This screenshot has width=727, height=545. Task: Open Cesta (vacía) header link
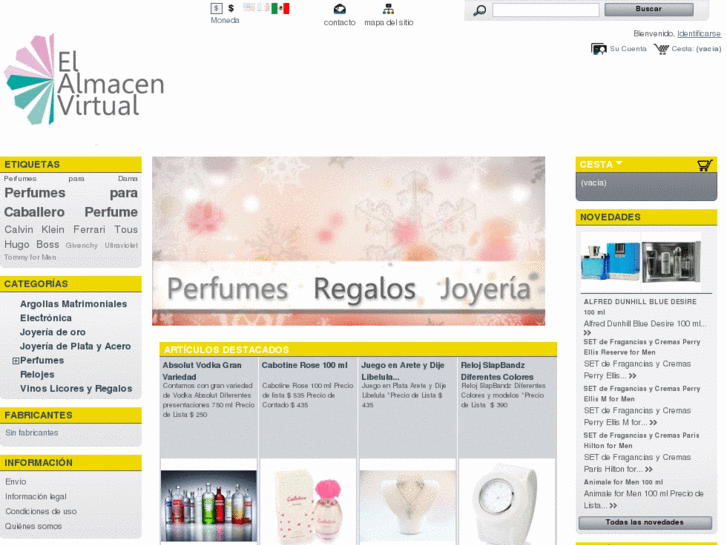696,49
